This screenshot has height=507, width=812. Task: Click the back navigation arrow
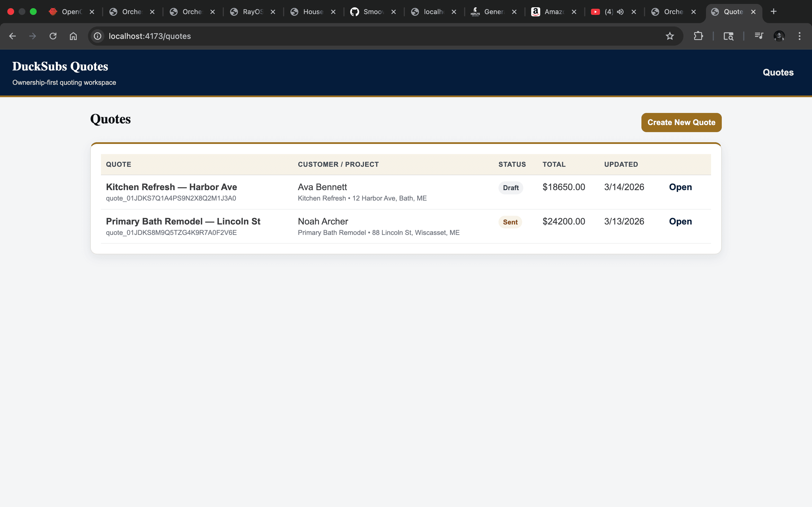tap(12, 36)
